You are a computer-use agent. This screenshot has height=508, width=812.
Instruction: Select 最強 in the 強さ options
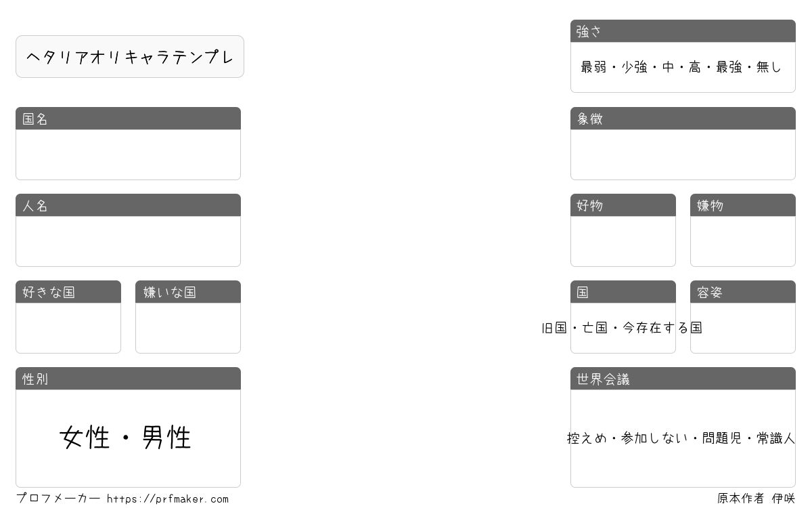click(x=729, y=67)
